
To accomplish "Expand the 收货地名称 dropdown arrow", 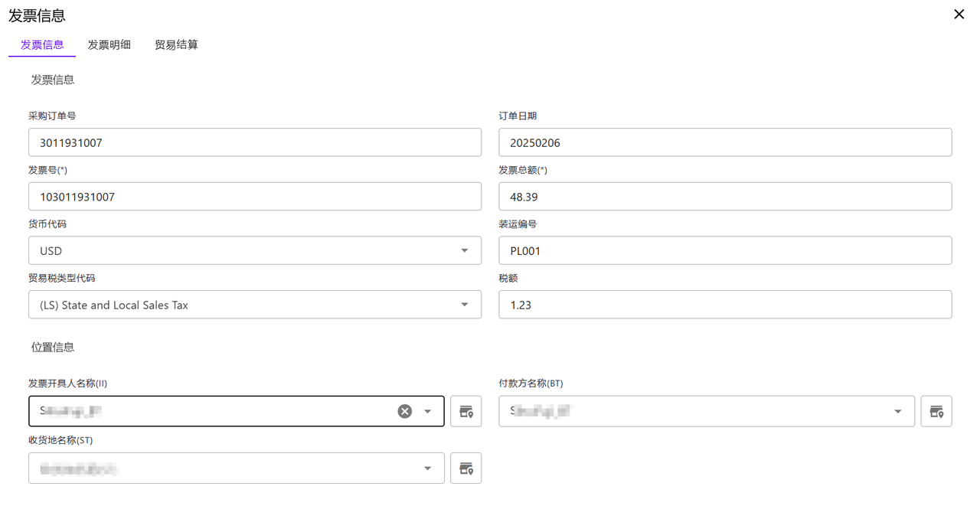I will tap(428, 468).
